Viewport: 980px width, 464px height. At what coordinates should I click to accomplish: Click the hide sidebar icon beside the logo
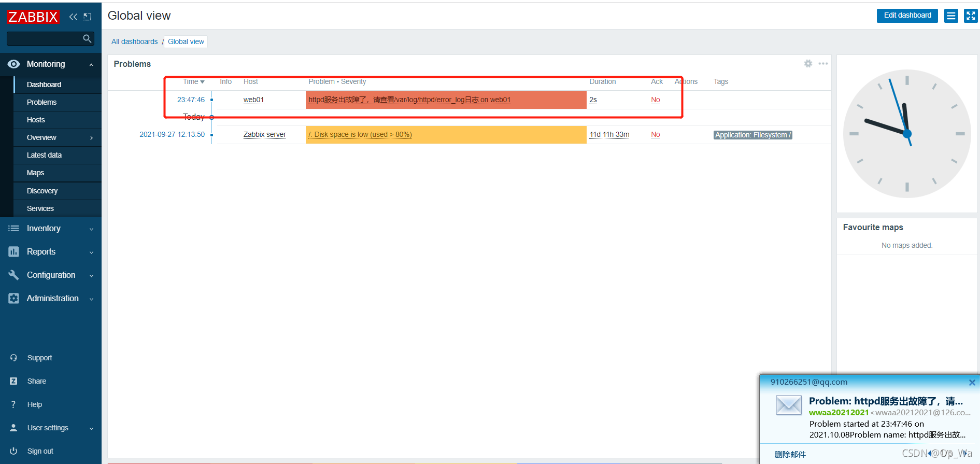coord(88,17)
